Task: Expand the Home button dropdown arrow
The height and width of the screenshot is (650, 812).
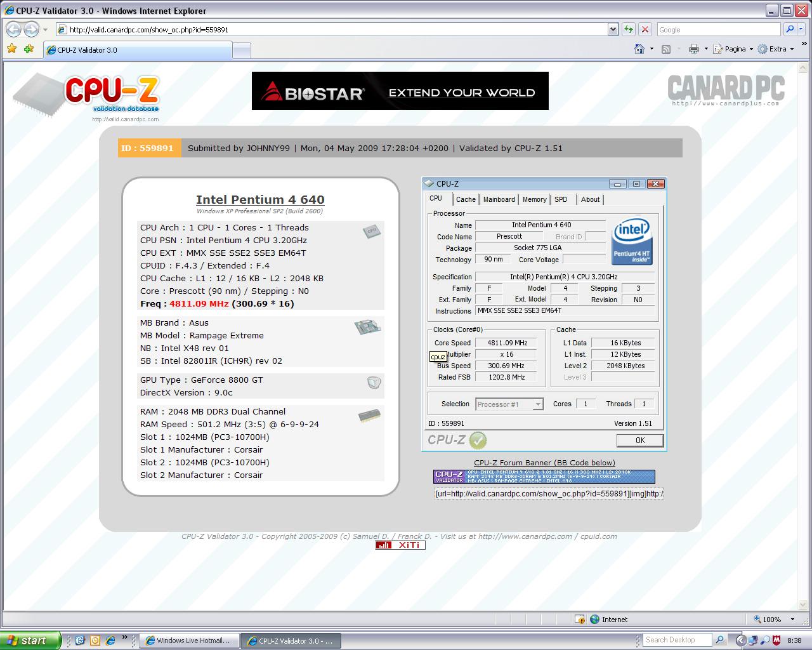Action: click(652, 49)
